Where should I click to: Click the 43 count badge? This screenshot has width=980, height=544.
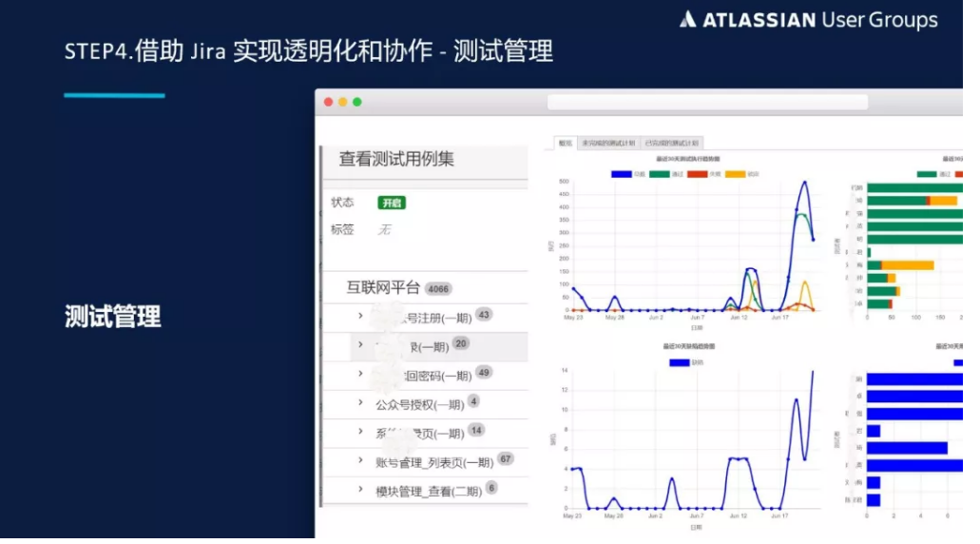[x=484, y=315]
